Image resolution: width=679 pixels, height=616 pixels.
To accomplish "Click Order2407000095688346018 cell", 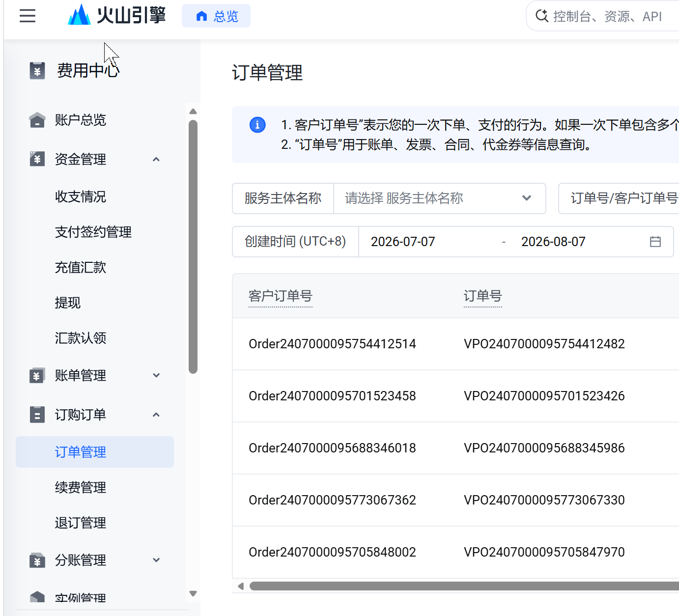I will point(332,448).
